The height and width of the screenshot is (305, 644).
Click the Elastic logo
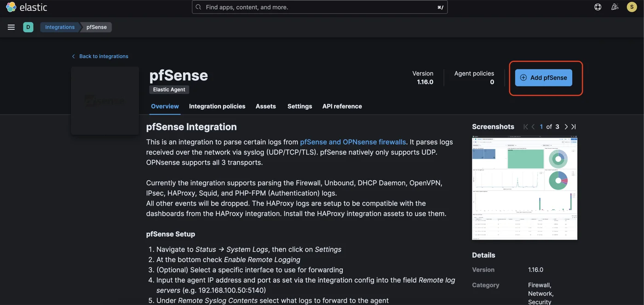[26, 7]
